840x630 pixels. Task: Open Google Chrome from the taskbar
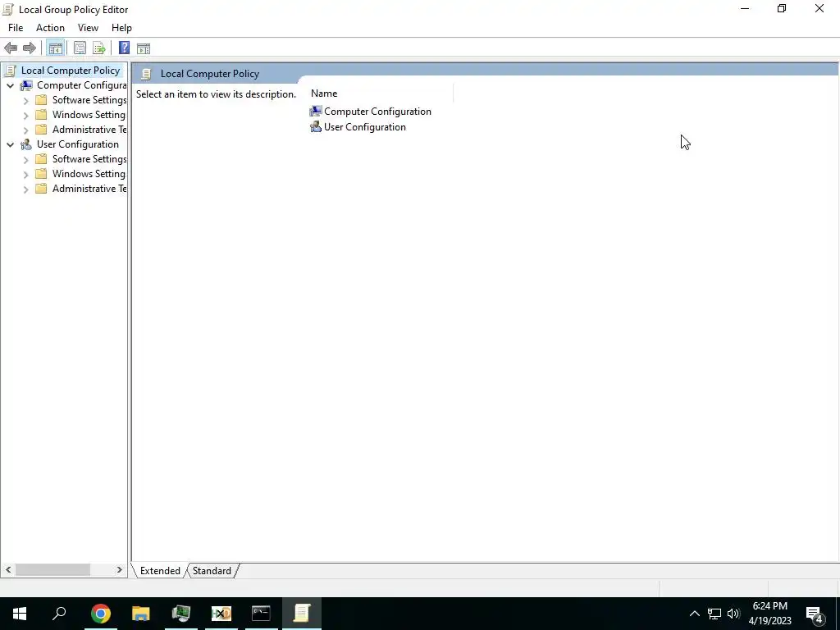point(100,614)
